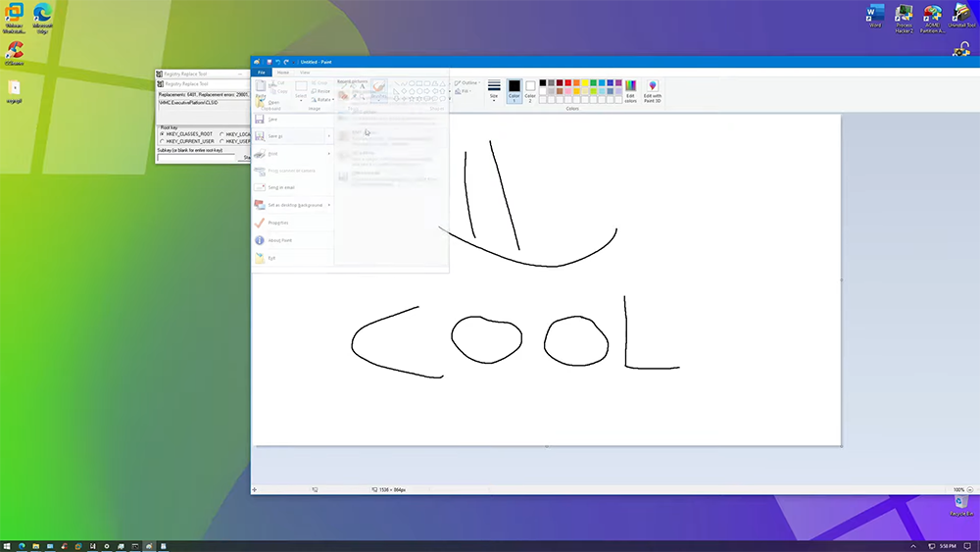
Task: Click the Paint icon in the taskbar
Action: pyautogui.click(x=149, y=546)
